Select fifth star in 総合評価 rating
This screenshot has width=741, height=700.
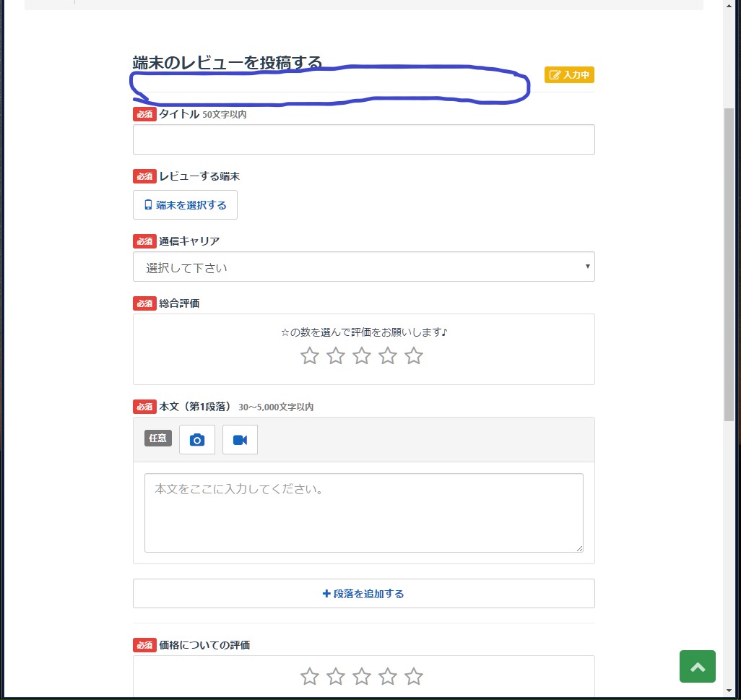414,356
